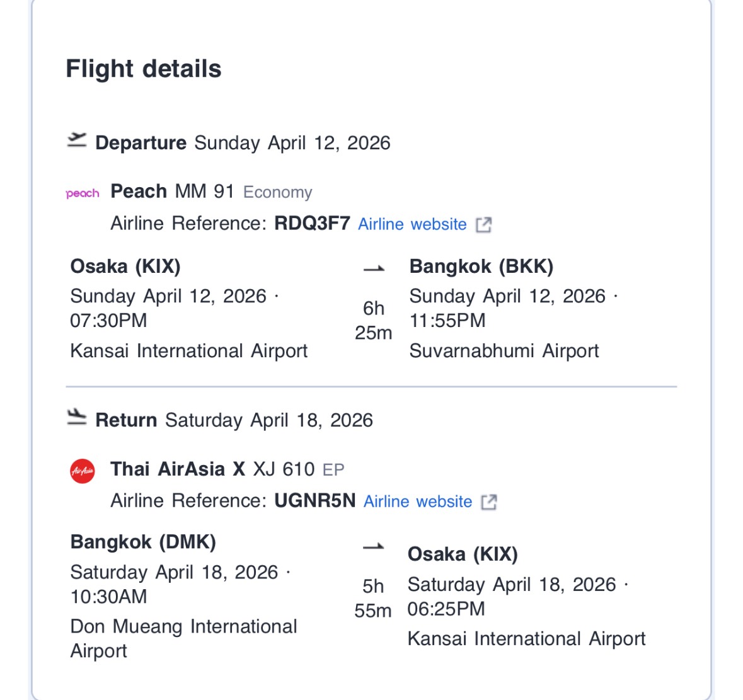Open Airline website link for Thai AirAsia X
This screenshot has height=700, width=743.
418,502
